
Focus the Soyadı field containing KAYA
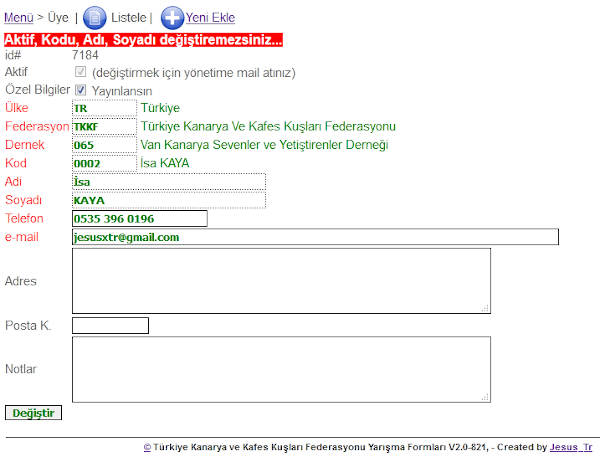tap(168, 200)
